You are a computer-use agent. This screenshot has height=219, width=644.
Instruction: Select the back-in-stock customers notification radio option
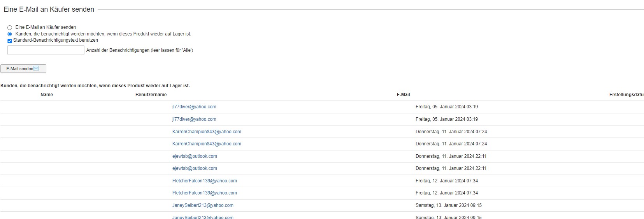click(10, 34)
